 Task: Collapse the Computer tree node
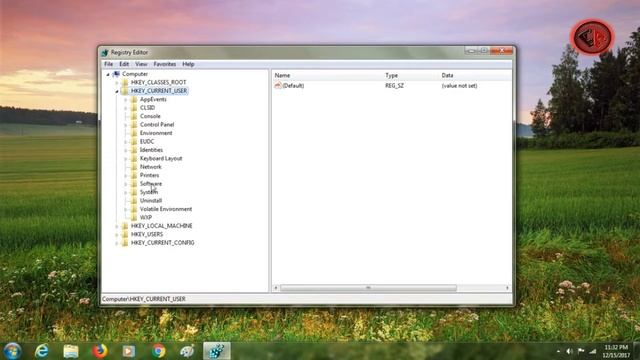[108, 74]
